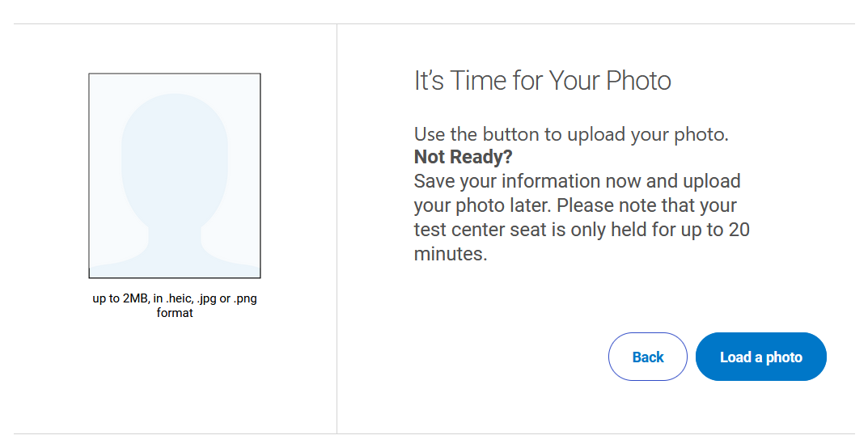The height and width of the screenshot is (448, 868).
Task: Click the "test center seat" sentence
Action: click(x=582, y=230)
